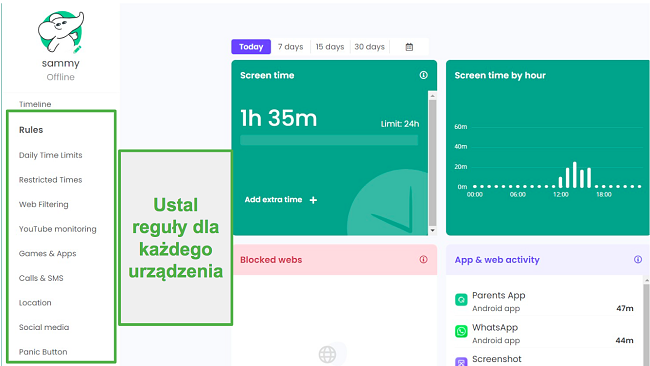Click the 18:00 axis label

[604, 194]
